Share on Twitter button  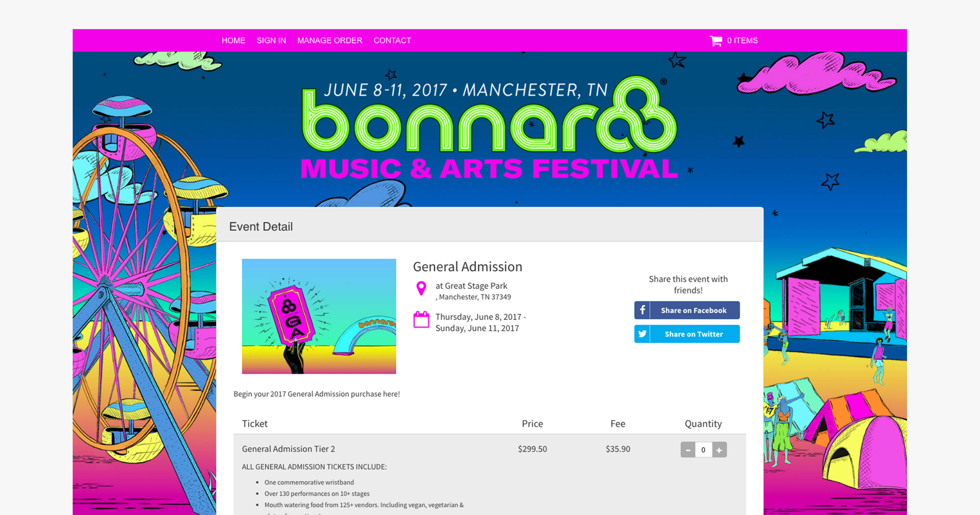click(x=687, y=333)
